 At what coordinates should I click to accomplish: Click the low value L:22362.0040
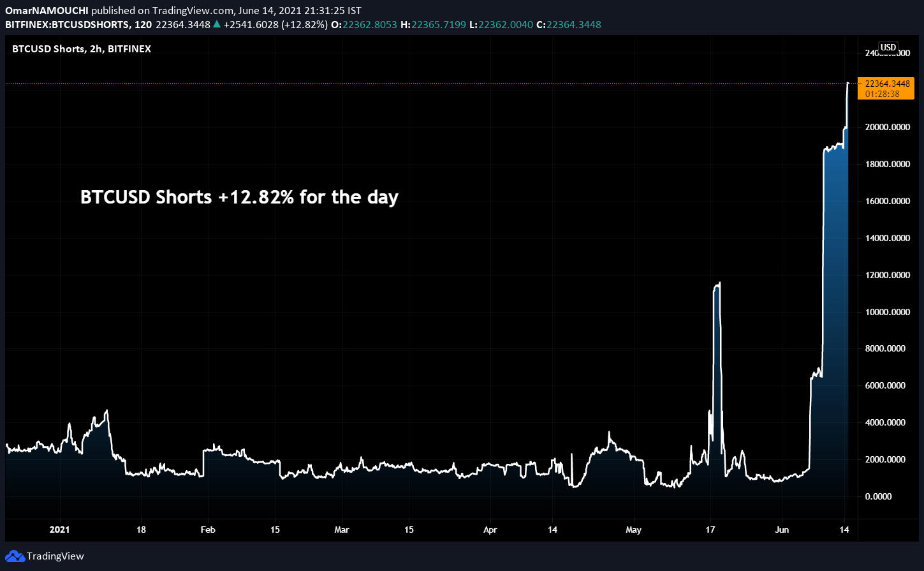[x=501, y=25]
